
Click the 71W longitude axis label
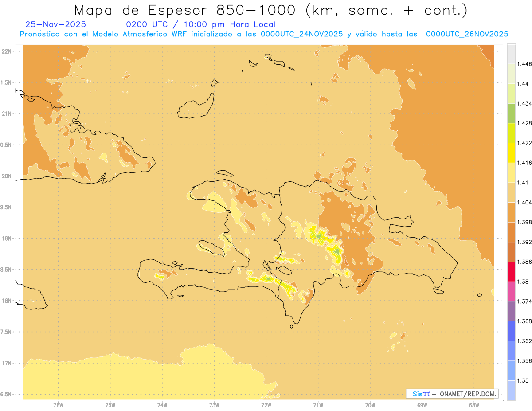[x=318, y=405]
